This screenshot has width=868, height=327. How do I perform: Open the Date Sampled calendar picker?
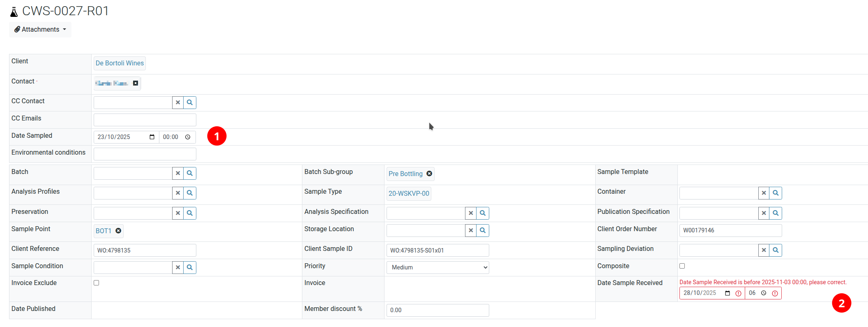pyautogui.click(x=152, y=137)
